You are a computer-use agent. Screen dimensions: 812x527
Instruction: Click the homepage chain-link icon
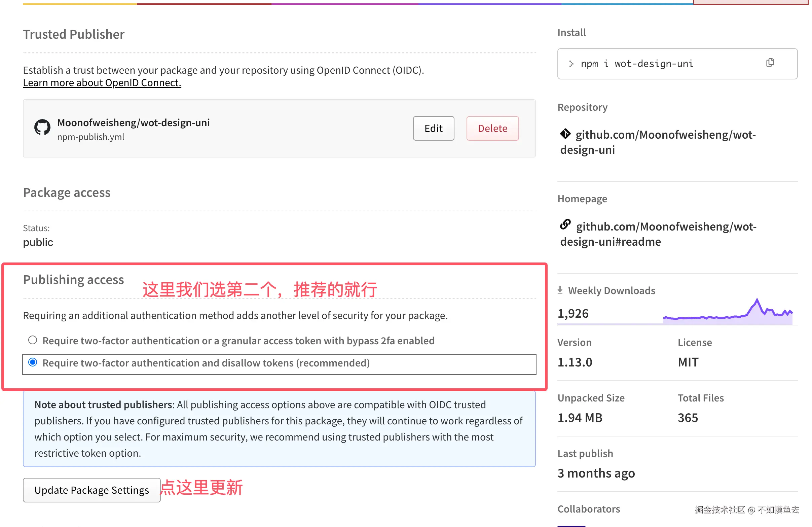tap(565, 224)
